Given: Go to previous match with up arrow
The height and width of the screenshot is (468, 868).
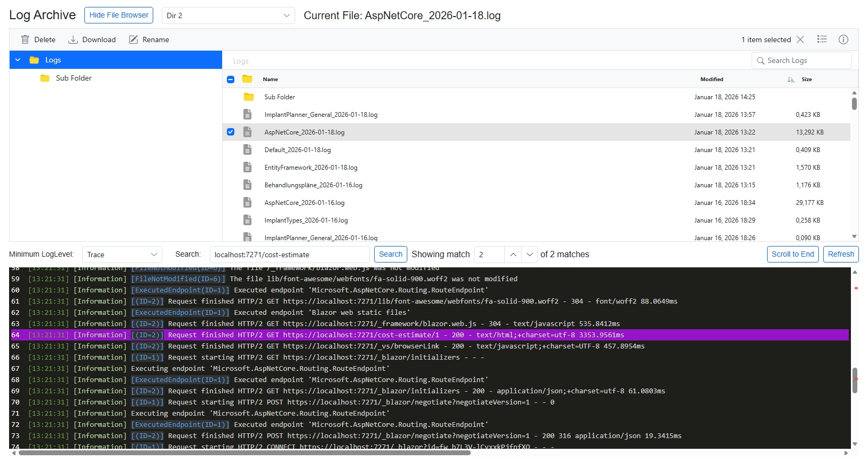Looking at the screenshot, I should coord(513,255).
